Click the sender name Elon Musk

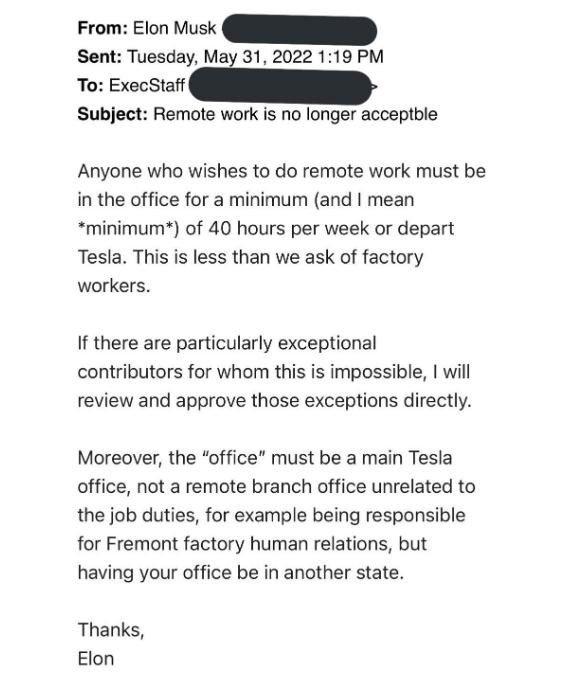174,28
